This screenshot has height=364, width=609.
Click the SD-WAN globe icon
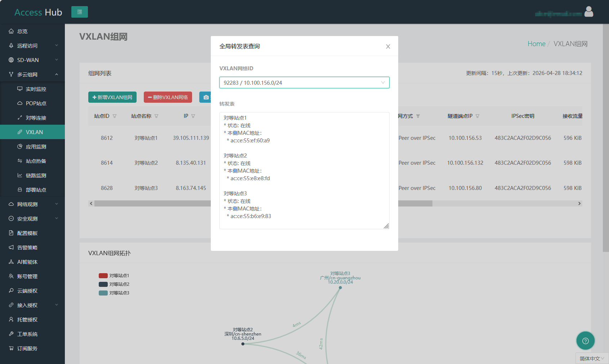pyautogui.click(x=11, y=60)
